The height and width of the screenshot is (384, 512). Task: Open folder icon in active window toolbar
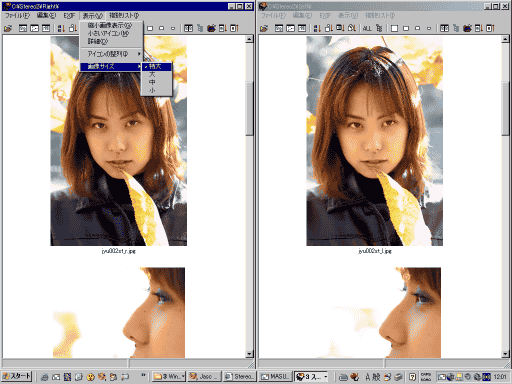8,28
